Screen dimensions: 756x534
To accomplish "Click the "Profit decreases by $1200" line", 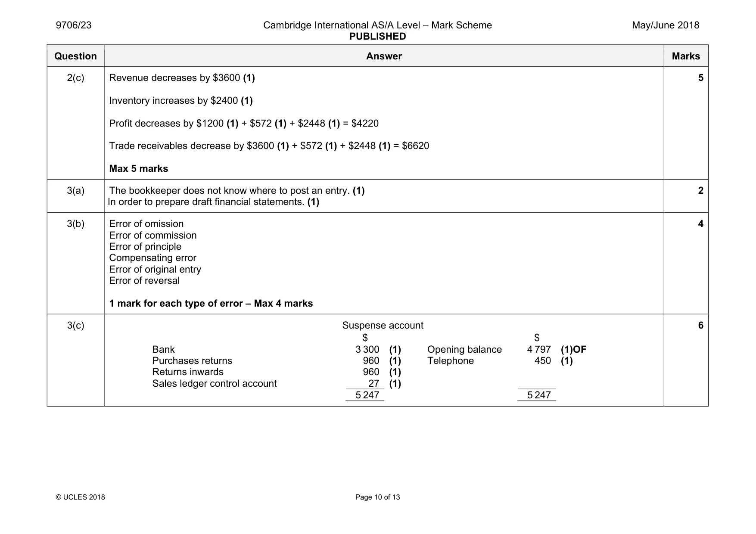I will 244,124.
